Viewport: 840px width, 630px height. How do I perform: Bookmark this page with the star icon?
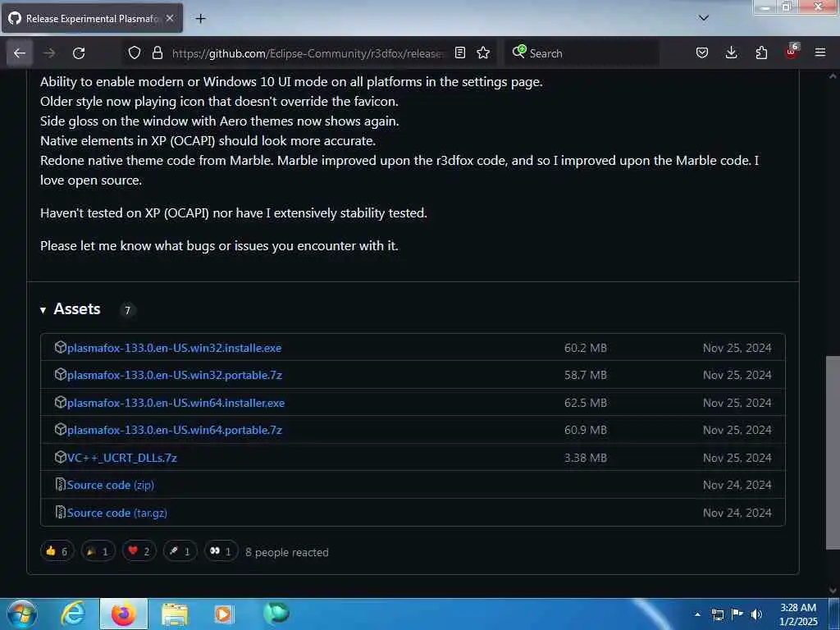[x=483, y=52]
